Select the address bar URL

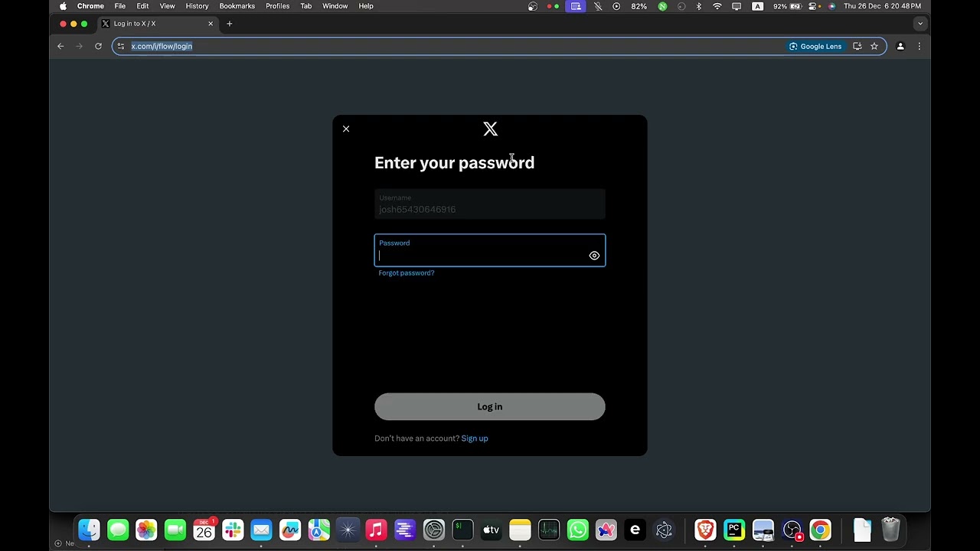coord(162,46)
